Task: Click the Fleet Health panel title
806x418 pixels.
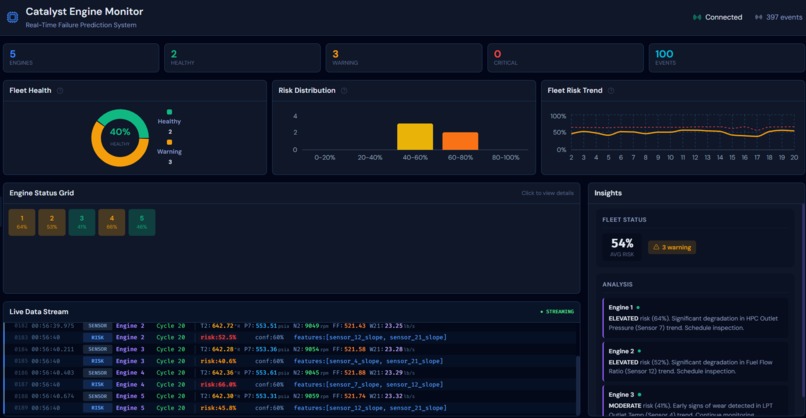Action: pyautogui.click(x=30, y=90)
